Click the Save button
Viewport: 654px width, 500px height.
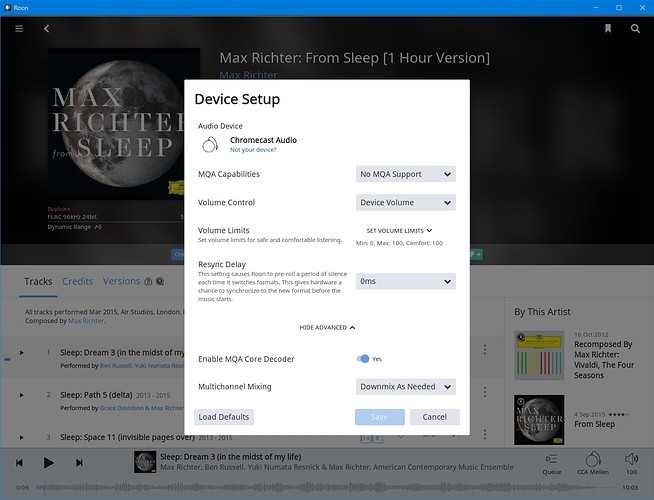380,417
